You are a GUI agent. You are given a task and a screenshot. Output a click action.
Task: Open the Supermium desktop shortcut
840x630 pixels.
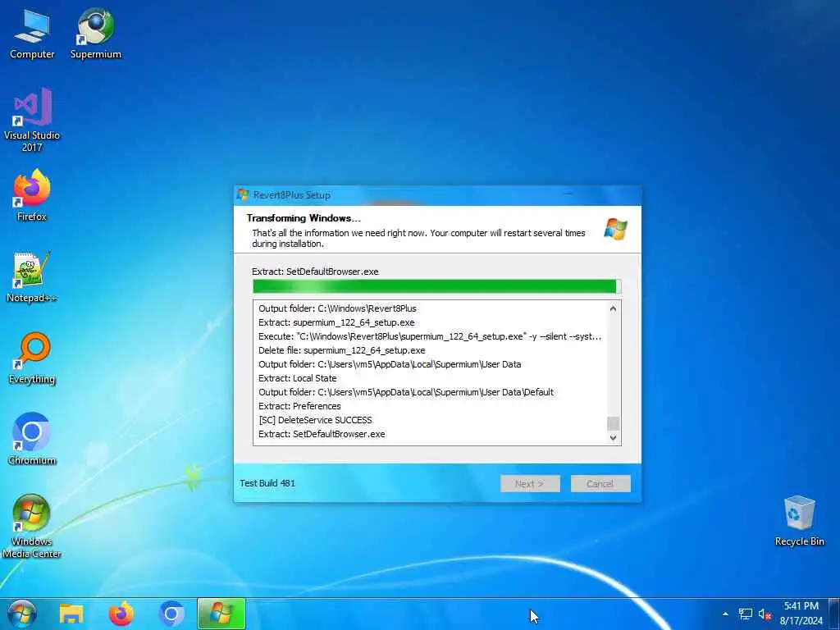click(96, 34)
